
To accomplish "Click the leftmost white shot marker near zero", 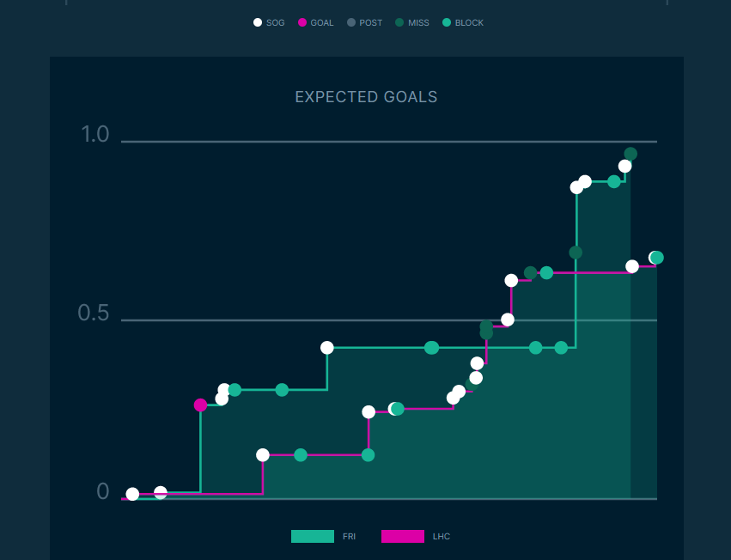I will [x=132, y=494].
